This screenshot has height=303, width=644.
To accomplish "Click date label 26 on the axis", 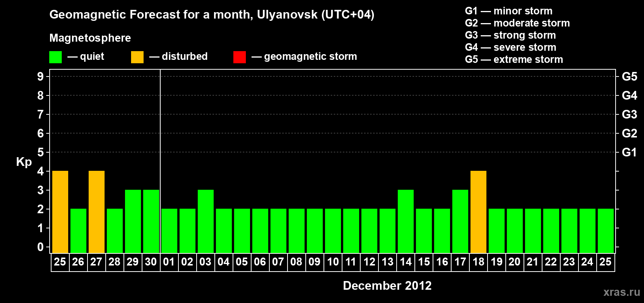I will [78, 262].
